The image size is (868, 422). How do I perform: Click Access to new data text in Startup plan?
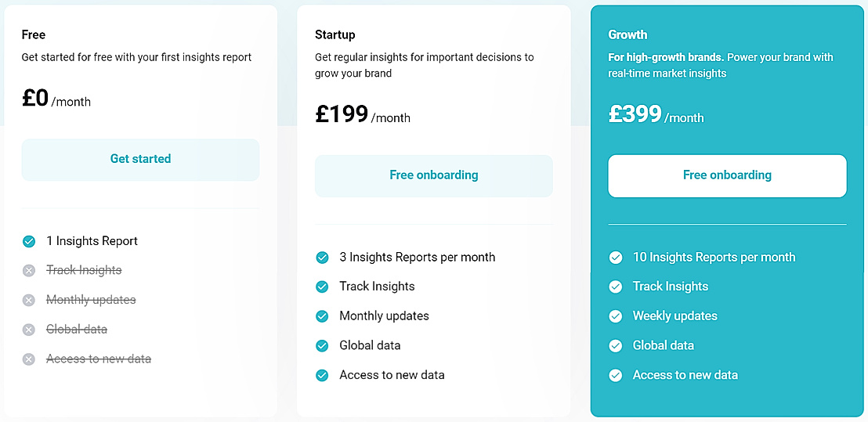pos(392,375)
